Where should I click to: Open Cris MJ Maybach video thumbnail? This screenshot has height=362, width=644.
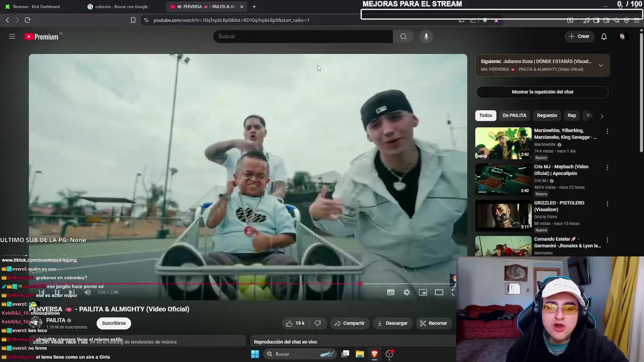tap(503, 179)
